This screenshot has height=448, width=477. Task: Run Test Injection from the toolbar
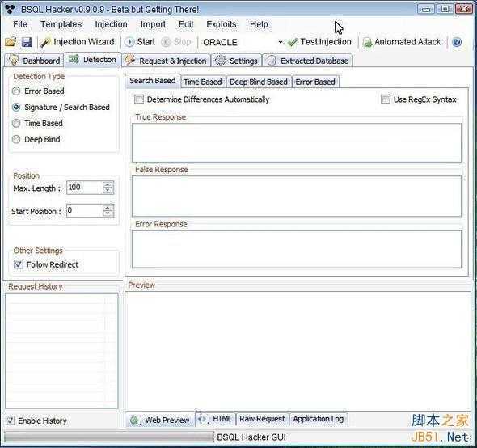coord(319,42)
